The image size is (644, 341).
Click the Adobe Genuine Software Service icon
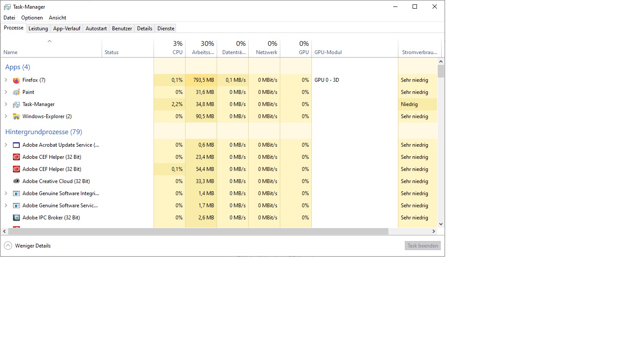coord(16,206)
